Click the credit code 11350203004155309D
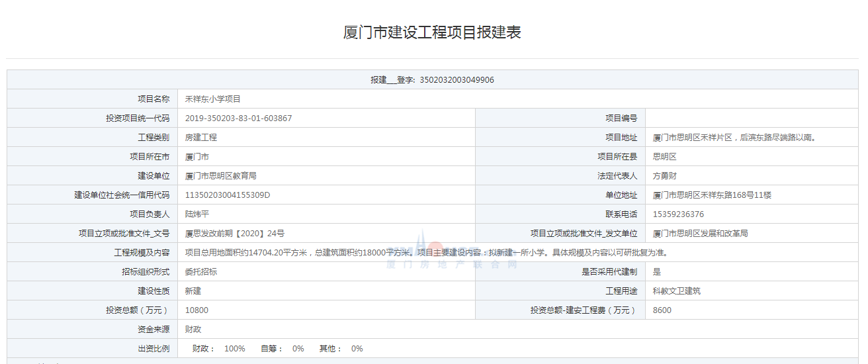Viewport: 868px width, 364px height. click(x=228, y=195)
